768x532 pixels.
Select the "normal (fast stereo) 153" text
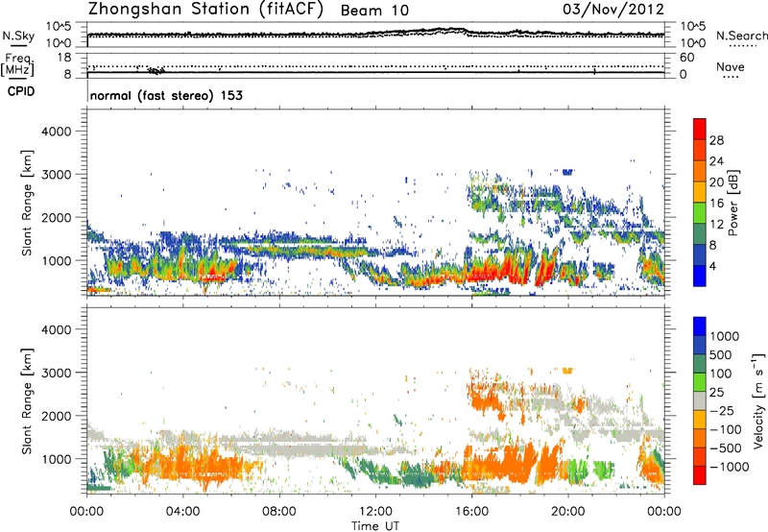pyautogui.click(x=166, y=95)
